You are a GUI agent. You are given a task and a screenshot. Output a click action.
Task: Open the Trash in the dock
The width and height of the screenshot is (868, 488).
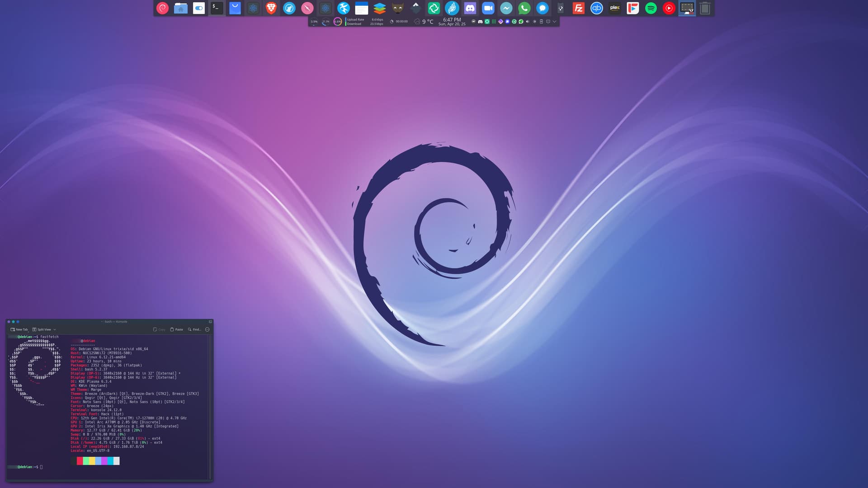[x=705, y=8]
